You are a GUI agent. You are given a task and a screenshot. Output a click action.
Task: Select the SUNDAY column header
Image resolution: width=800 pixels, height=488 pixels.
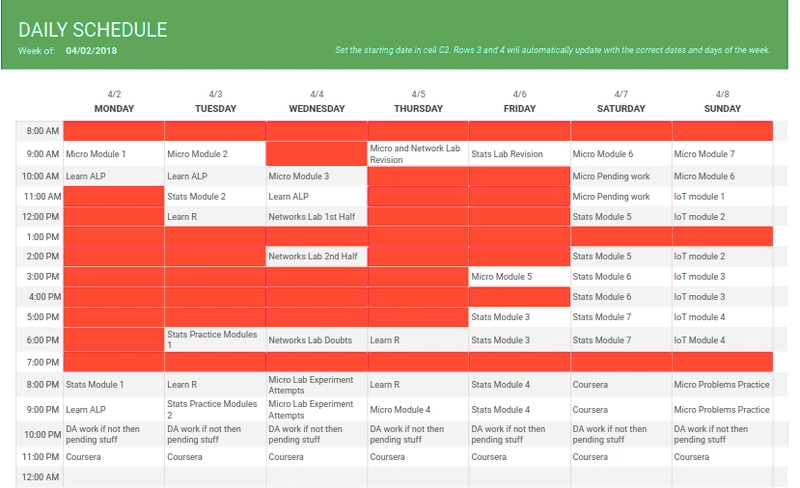[722, 108]
